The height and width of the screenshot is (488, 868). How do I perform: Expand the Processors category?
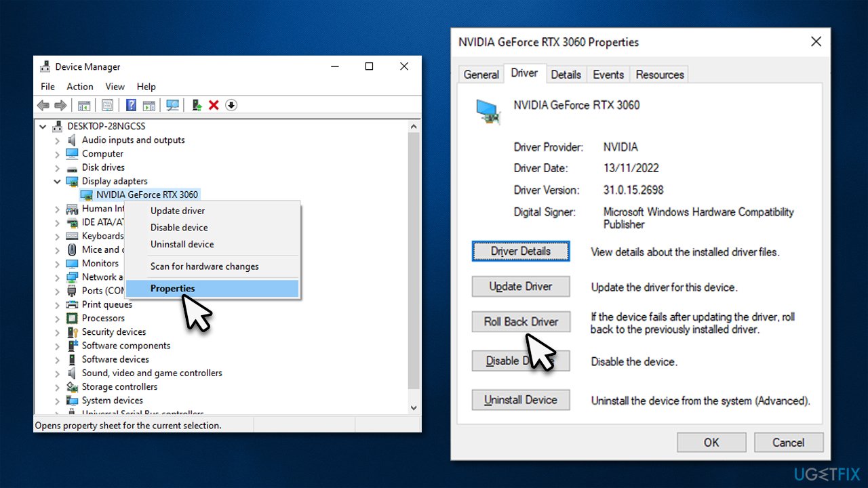coord(58,318)
